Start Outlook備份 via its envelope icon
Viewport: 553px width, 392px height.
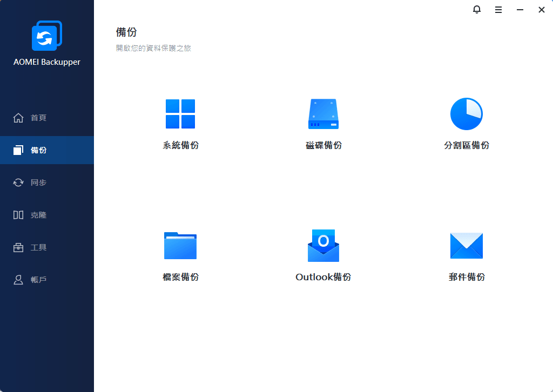click(x=323, y=245)
